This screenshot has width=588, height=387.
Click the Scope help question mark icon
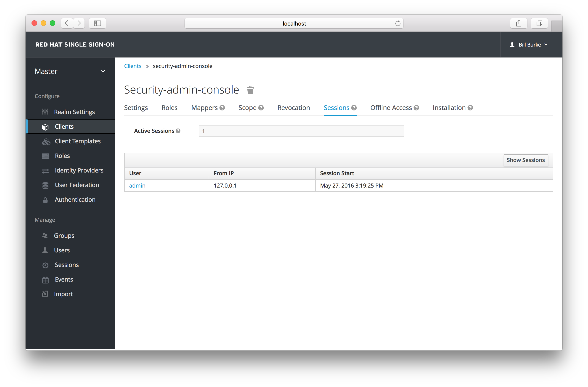261,107
